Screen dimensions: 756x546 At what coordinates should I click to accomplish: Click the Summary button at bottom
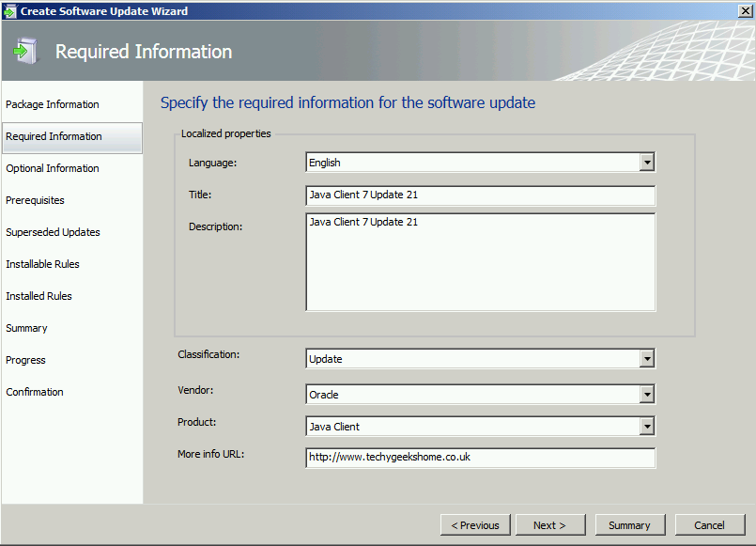(x=629, y=524)
